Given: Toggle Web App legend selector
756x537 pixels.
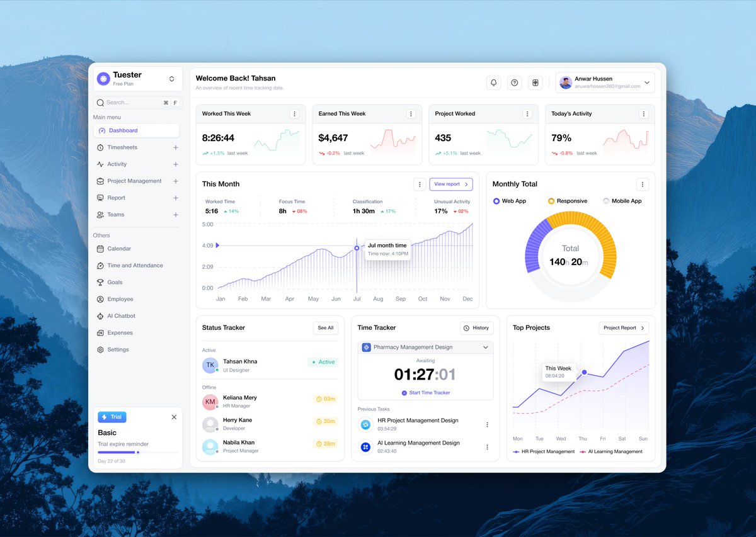Looking at the screenshot, I should 496,201.
